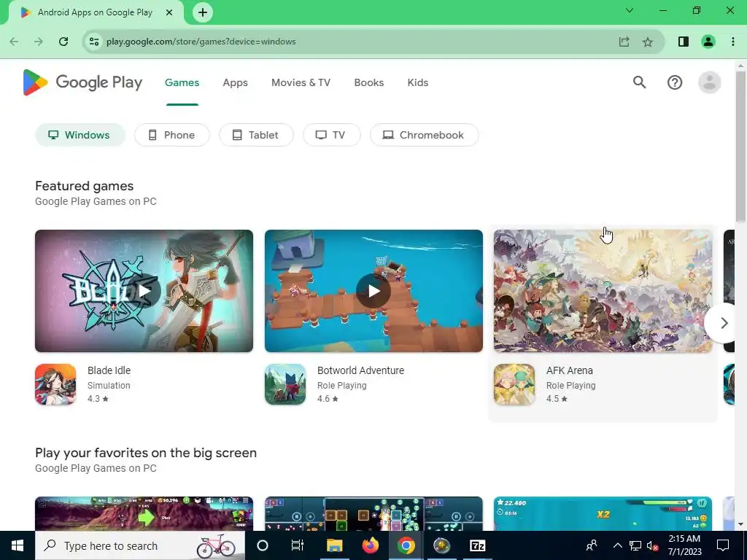Click the Google Play logo
Screen dimensions: 747x560
click(x=82, y=82)
